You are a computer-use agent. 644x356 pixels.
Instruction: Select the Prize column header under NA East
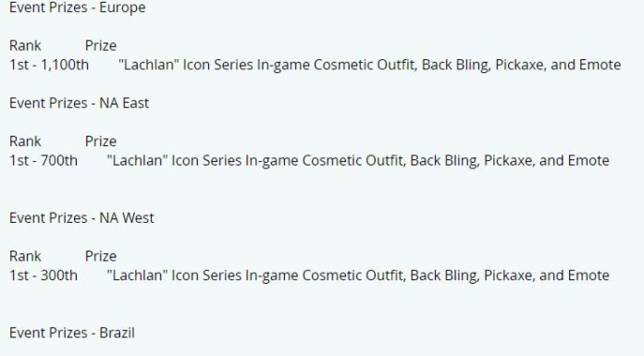(x=101, y=141)
